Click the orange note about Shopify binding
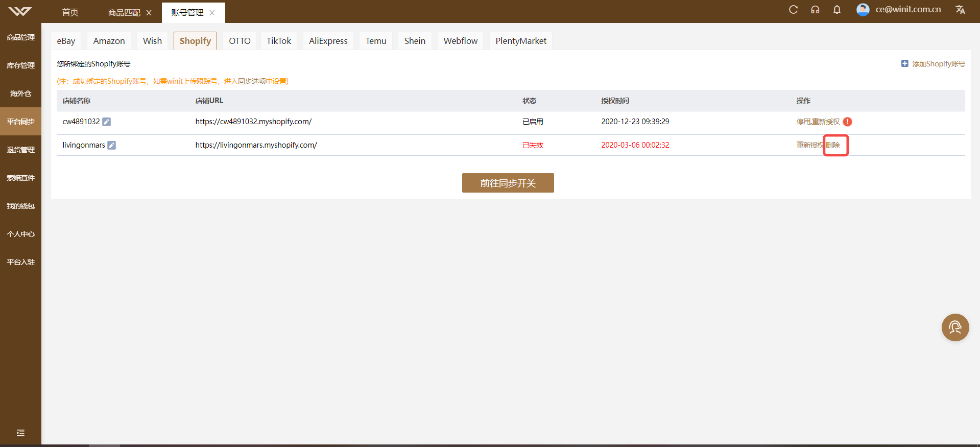Viewport: 980px width, 447px height. (x=173, y=81)
